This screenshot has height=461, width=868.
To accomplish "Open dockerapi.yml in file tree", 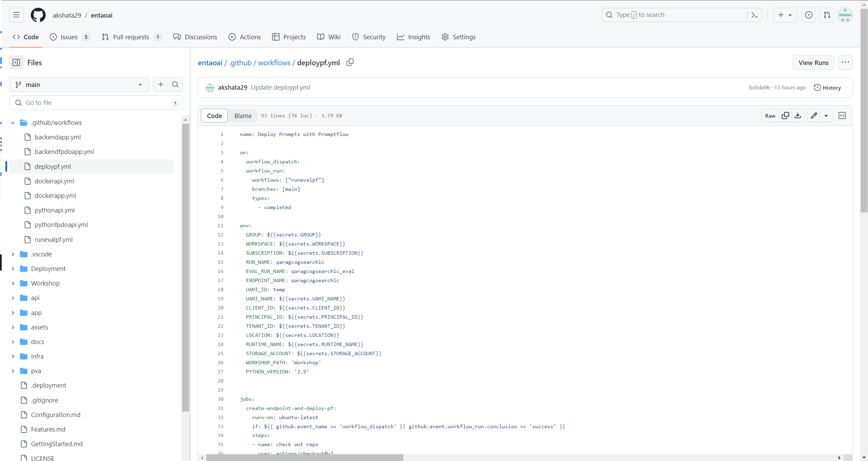I will coord(54,181).
